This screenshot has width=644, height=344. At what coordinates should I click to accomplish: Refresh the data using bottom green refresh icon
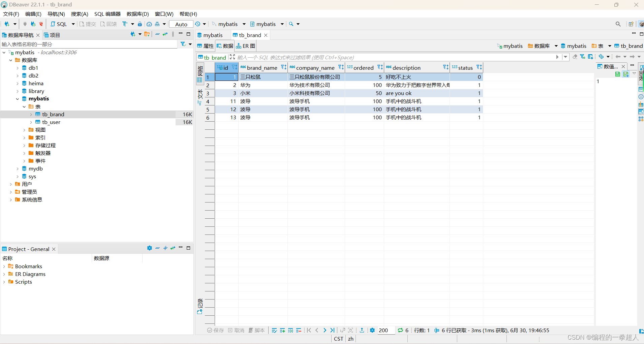[400, 330]
